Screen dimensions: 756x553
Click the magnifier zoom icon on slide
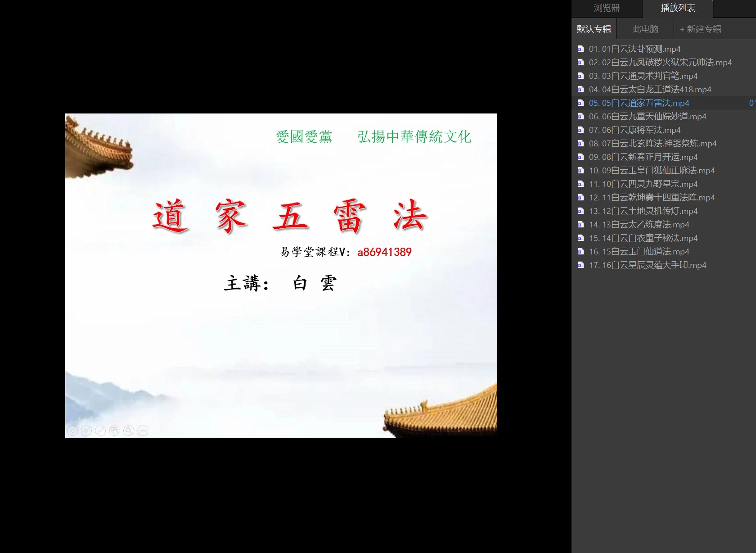coord(129,431)
